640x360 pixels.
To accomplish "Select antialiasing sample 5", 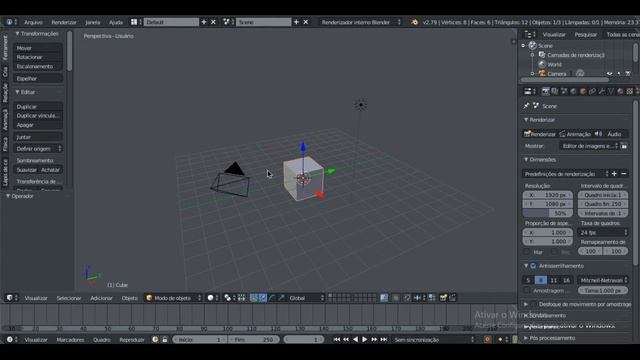I will pyautogui.click(x=528, y=280).
